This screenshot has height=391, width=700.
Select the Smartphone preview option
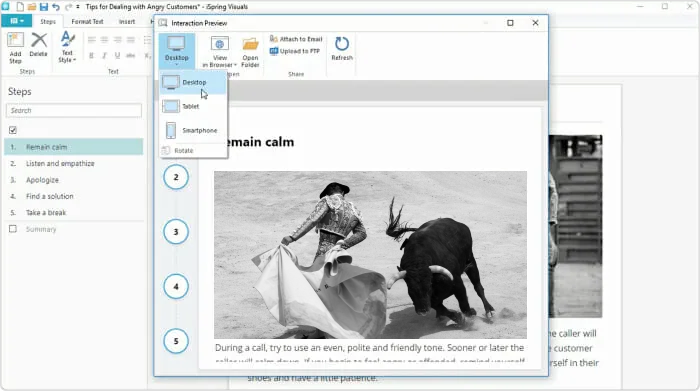point(193,130)
